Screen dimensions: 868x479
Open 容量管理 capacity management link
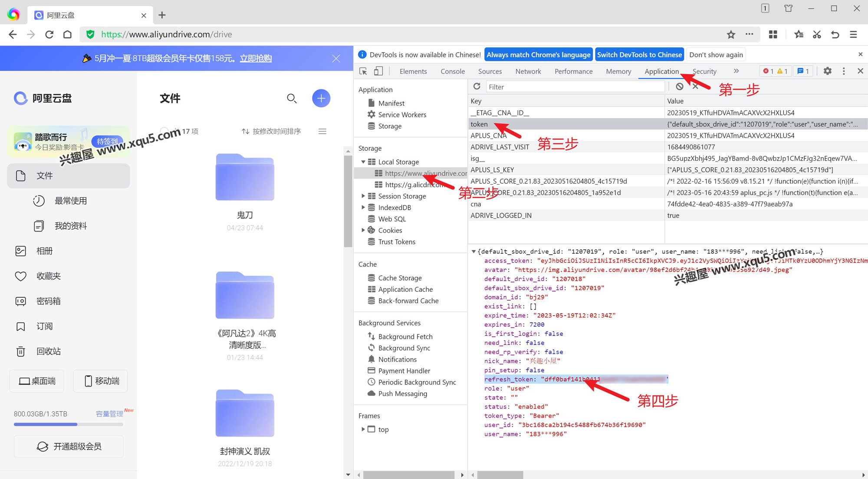point(109,414)
